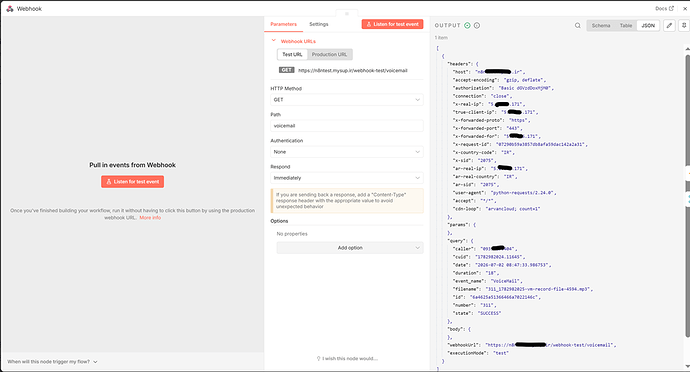Screen dimensions: 690x372
Task: Open the Respond dropdown
Action: pos(347,178)
